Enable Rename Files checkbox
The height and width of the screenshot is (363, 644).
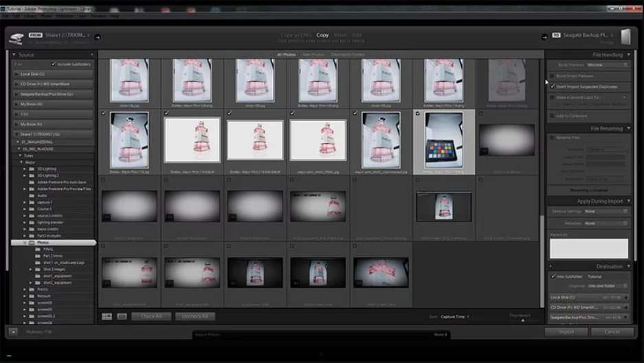coord(553,137)
